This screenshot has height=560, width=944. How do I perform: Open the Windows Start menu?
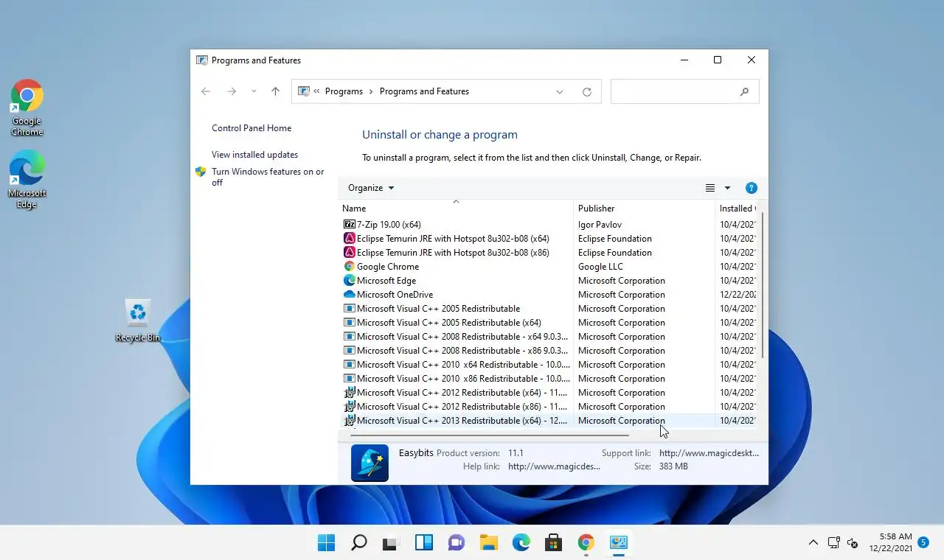(x=326, y=543)
